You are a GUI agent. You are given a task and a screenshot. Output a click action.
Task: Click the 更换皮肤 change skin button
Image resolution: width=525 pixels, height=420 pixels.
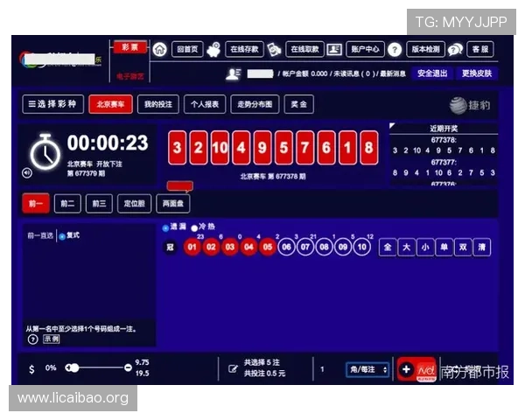[x=477, y=73]
